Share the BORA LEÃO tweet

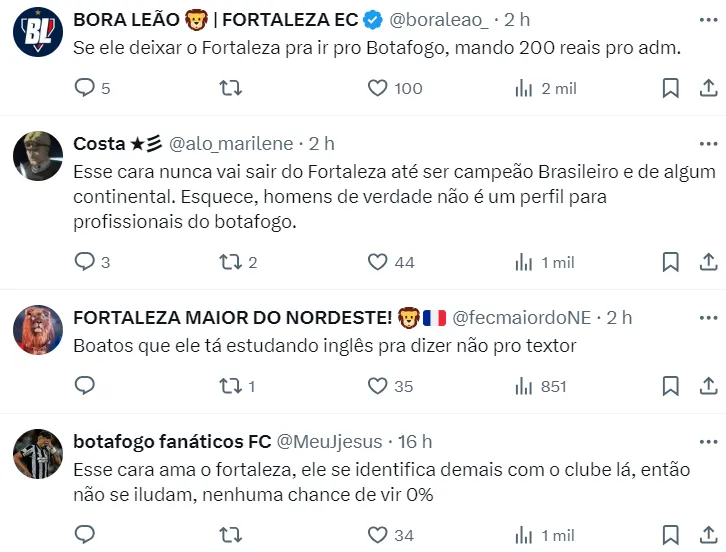[x=707, y=88]
